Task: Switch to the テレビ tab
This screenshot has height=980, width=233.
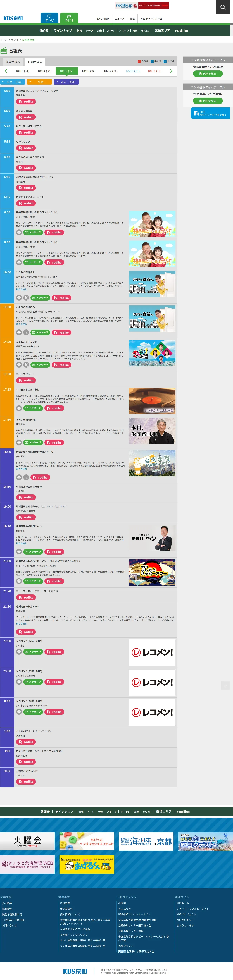Action: 49,18
